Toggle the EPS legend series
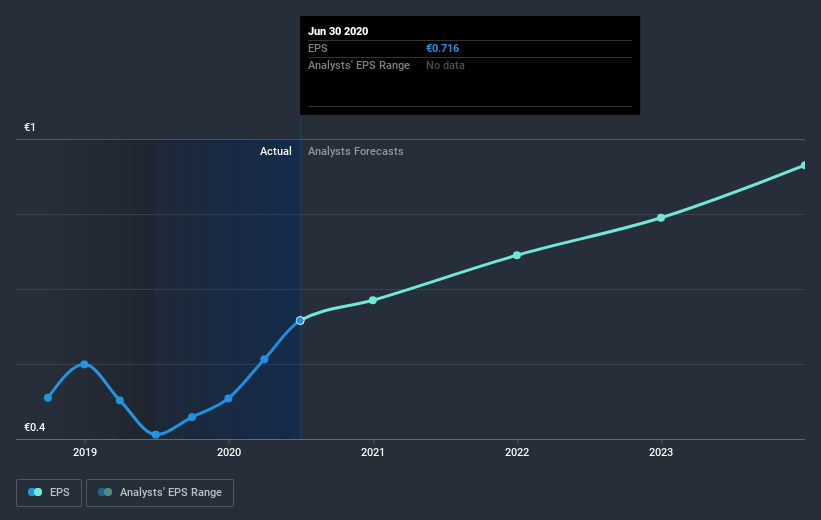 pos(49,492)
